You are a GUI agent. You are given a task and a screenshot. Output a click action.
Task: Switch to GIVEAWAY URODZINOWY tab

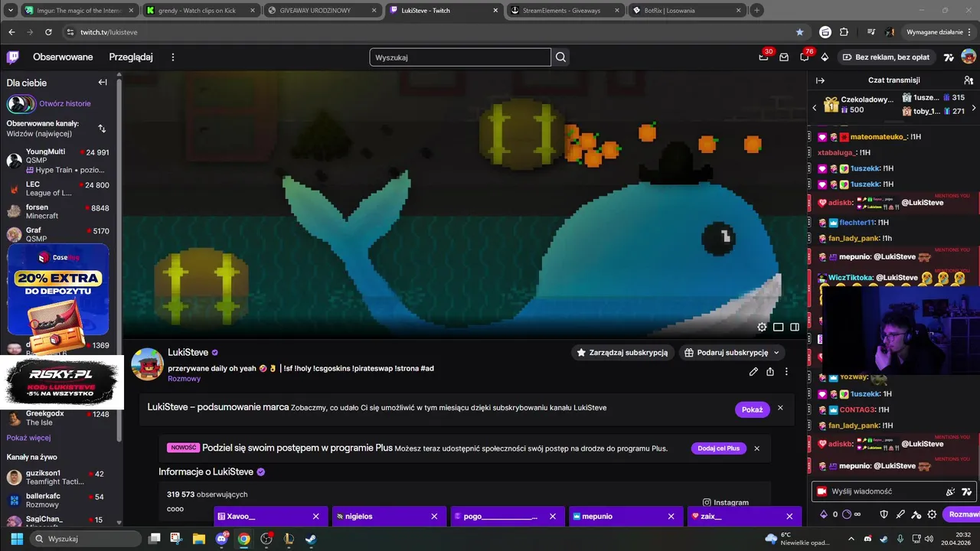click(322, 11)
